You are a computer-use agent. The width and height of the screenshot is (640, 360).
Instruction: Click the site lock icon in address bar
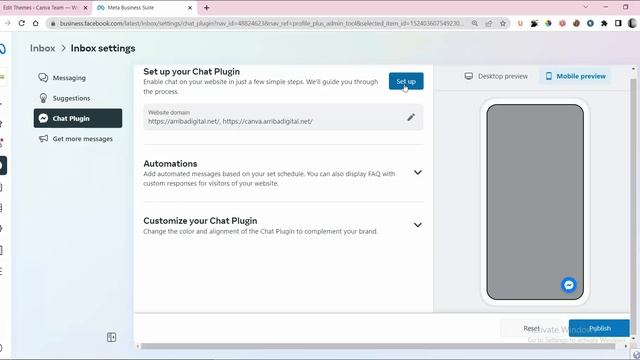tap(53, 23)
